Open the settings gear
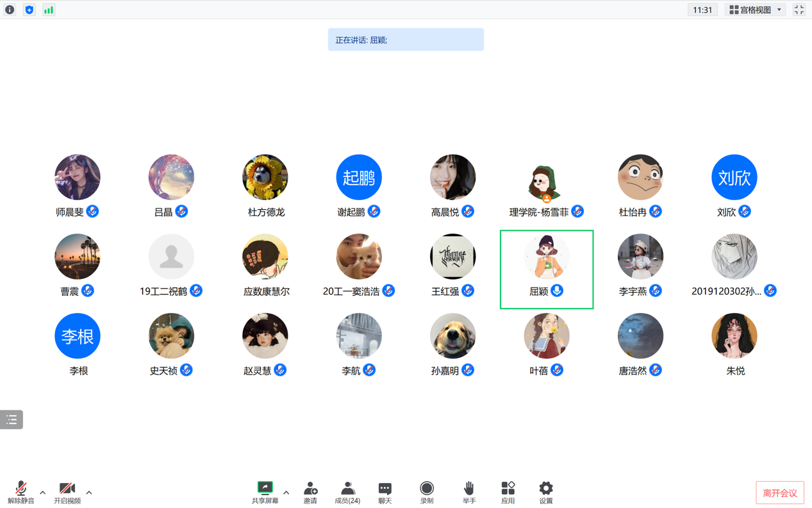Screen dimensions: 812x508 (x=545, y=492)
